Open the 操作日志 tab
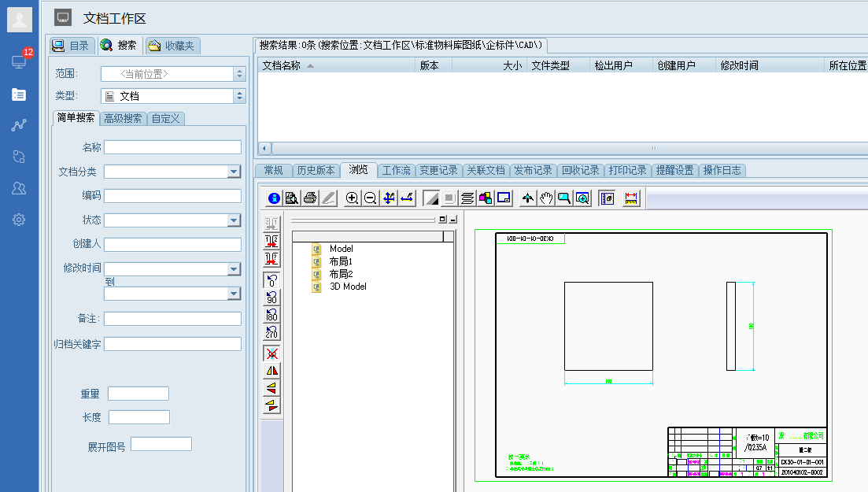 [x=722, y=170]
